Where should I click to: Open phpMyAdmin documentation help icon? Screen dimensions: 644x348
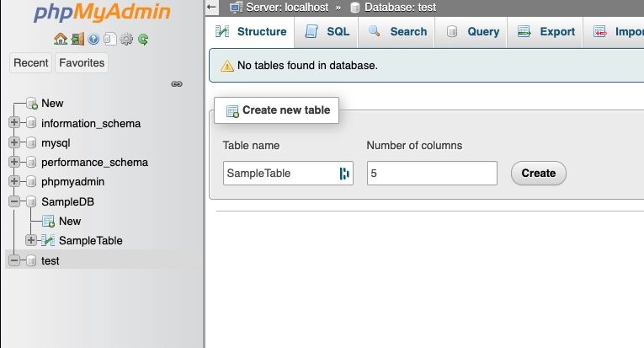coord(93,39)
